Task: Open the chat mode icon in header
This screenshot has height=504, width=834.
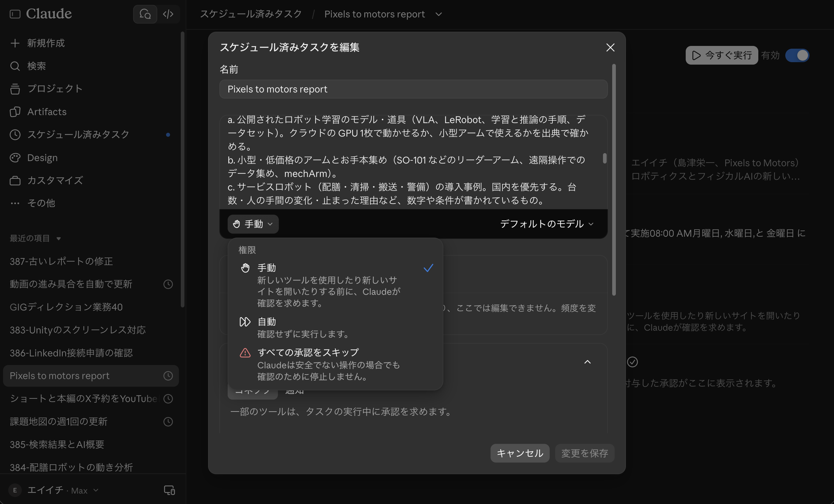Action: click(145, 14)
